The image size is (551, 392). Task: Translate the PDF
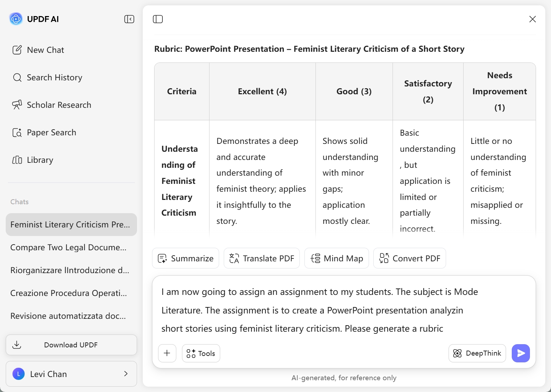[262, 258]
